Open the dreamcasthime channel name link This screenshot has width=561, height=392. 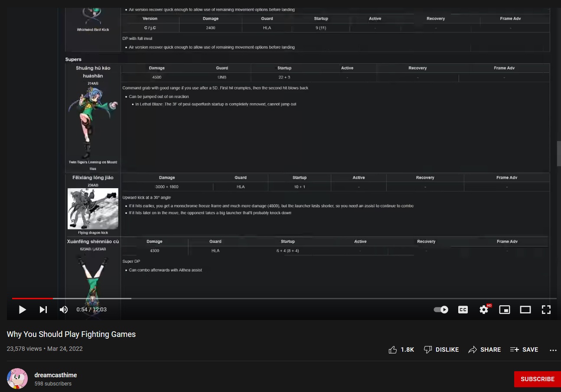click(x=56, y=375)
